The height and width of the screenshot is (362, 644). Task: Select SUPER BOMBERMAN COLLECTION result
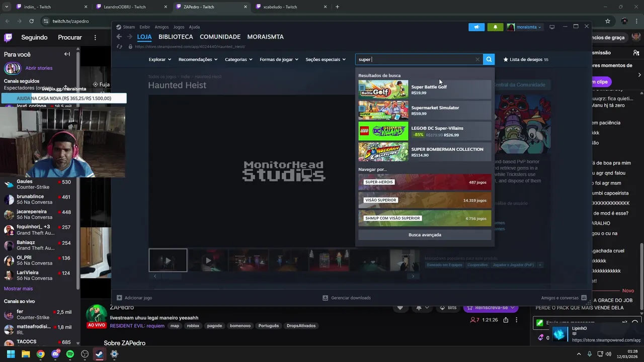pos(425,152)
